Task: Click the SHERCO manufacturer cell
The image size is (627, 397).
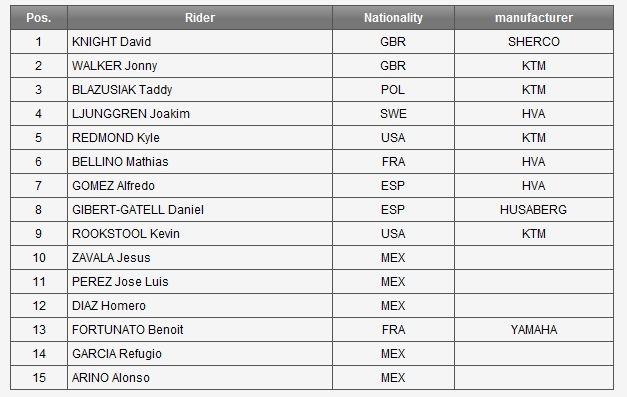Action: click(x=534, y=42)
